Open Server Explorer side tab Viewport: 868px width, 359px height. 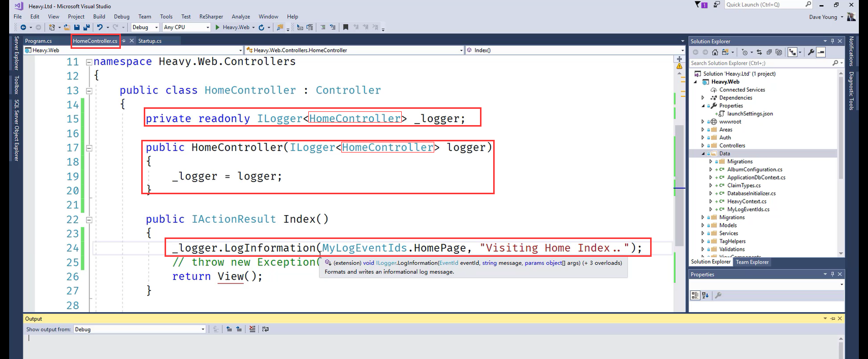[16, 53]
